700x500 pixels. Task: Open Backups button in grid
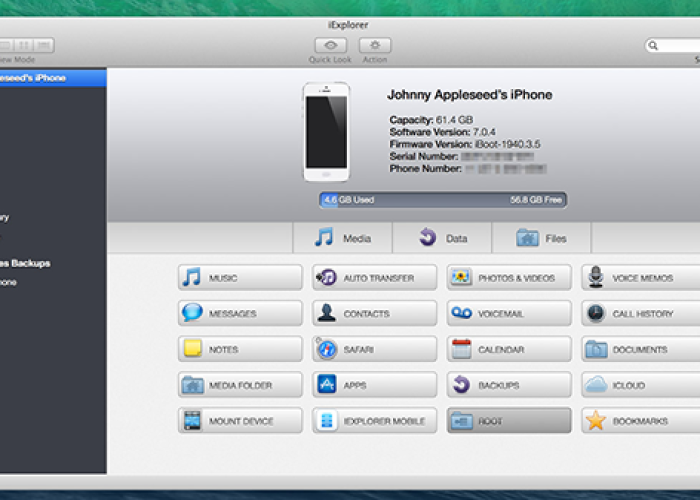click(x=509, y=385)
